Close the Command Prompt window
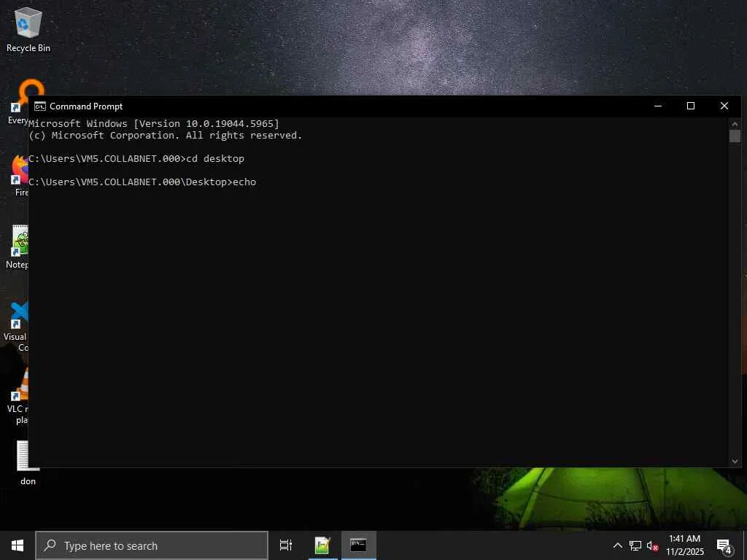747x560 pixels. click(x=724, y=106)
